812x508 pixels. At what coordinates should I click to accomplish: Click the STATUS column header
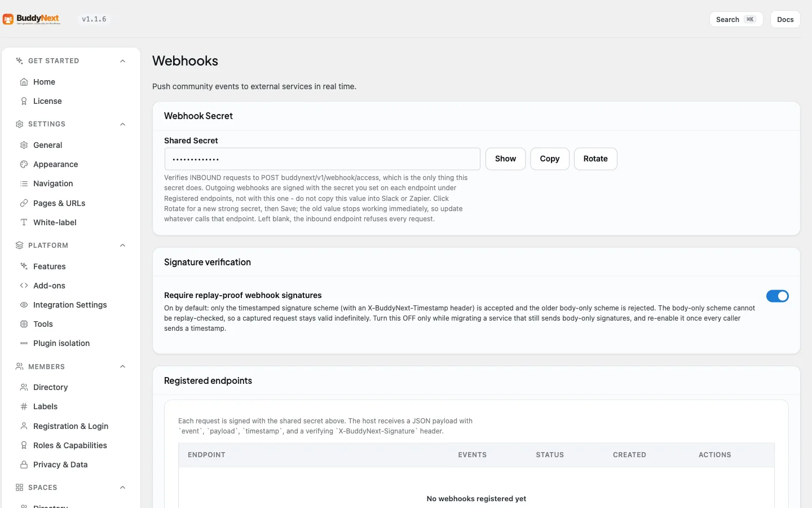550,455
